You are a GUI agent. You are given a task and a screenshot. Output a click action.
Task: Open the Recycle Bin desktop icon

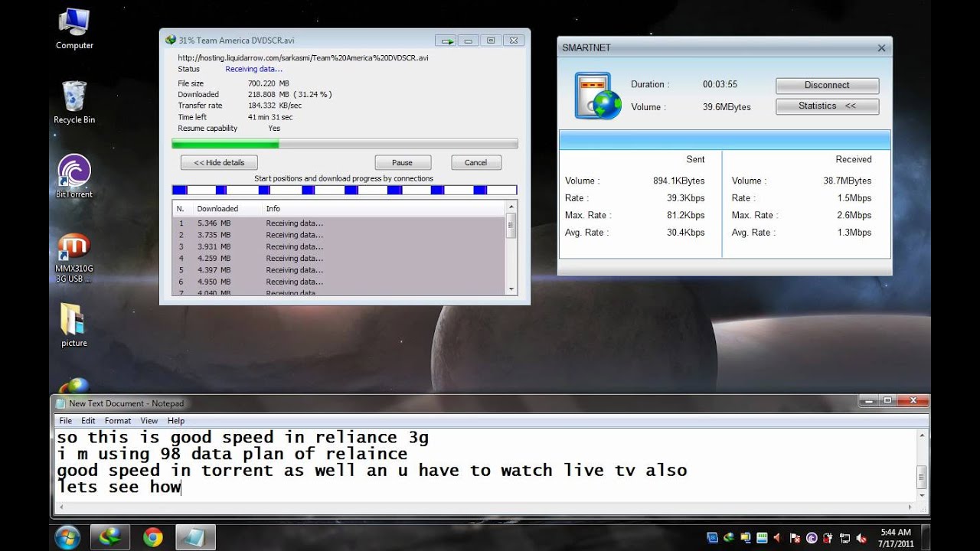pyautogui.click(x=74, y=102)
